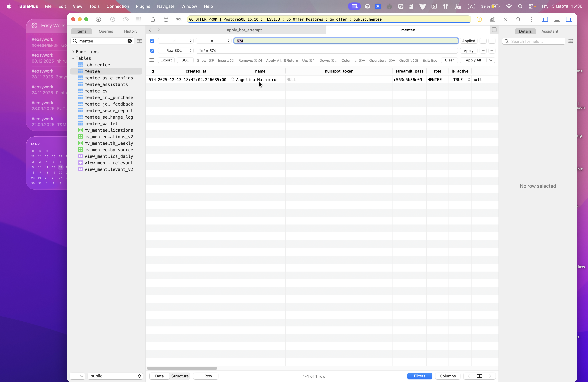This screenshot has width=588, height=382.
Task: Open the Connection menu in menu bar
Action: pos(118,6)
